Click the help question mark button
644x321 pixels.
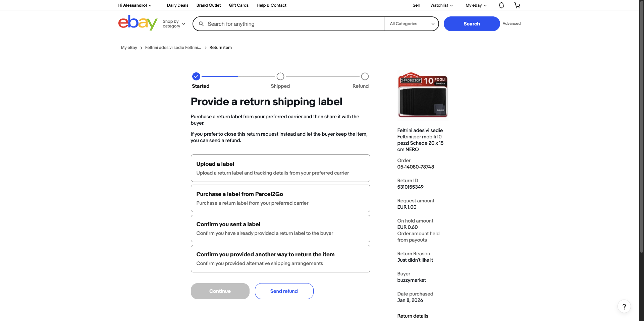coord(624,306)
